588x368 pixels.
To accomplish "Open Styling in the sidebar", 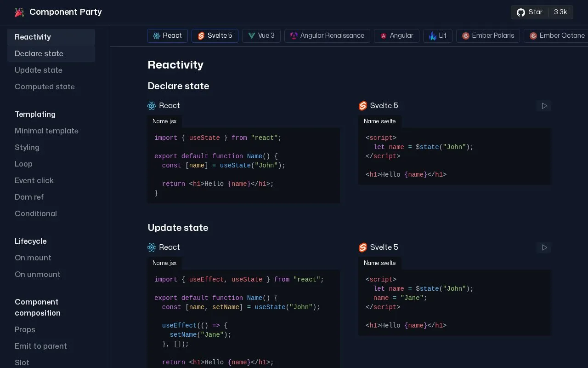I will (51, 148).
